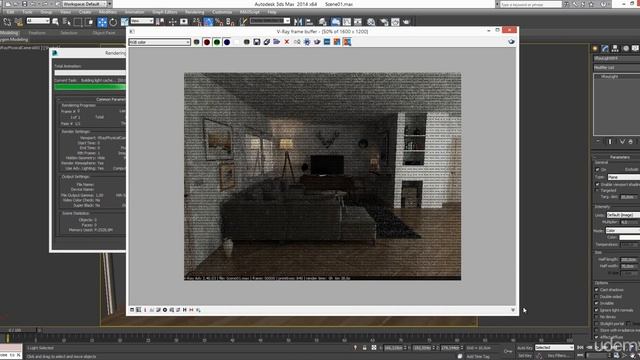Click the Exclude button in General

pos(631,169)
